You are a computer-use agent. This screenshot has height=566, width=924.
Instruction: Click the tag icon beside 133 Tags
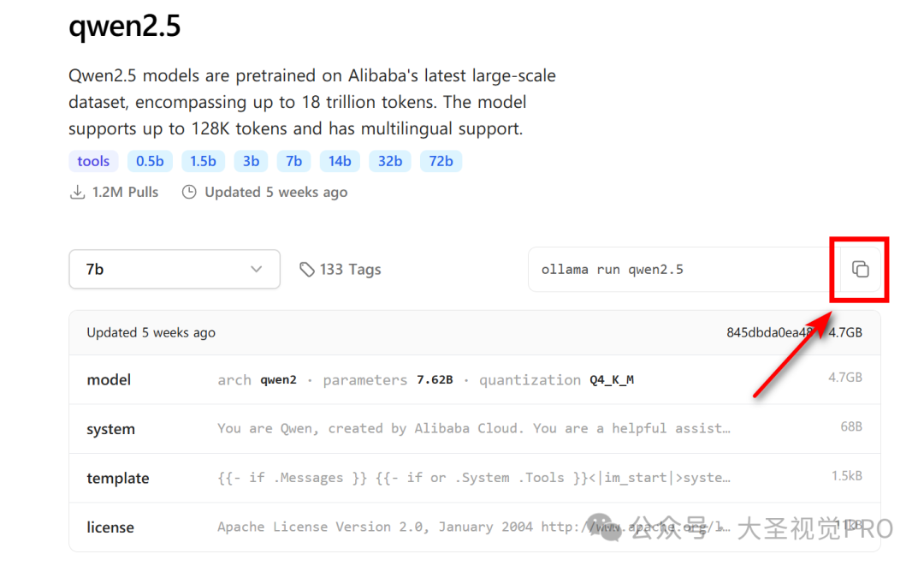click(x=306, y=270)
